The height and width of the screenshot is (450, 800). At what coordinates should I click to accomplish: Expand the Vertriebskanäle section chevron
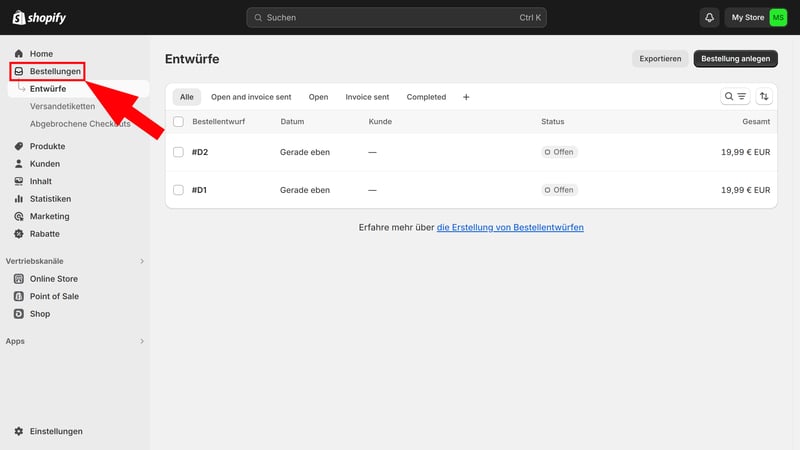(x=141, y=261)
